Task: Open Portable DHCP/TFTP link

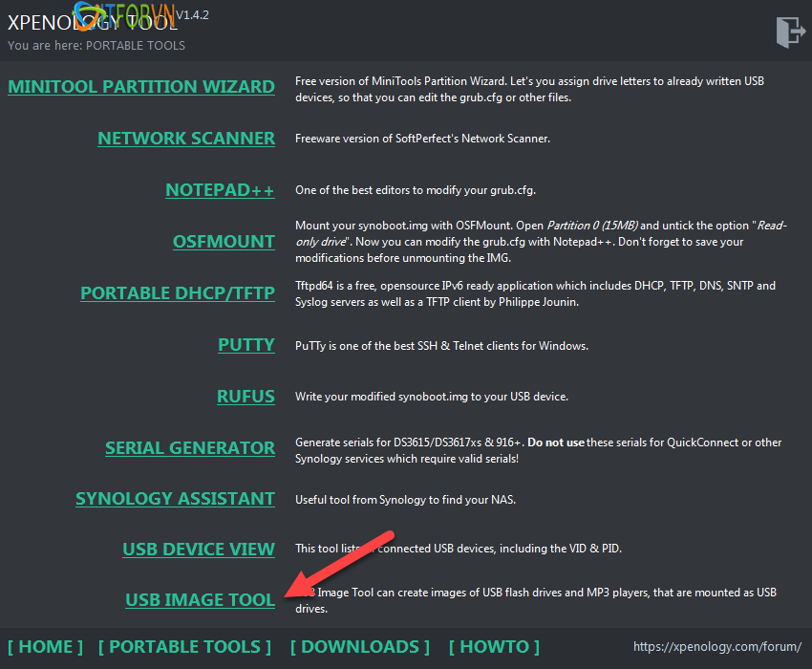Action: tap(178, 293)
